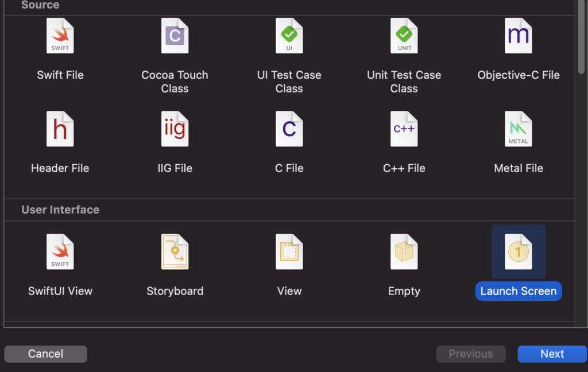The width and height of the screenshot is (588, 372).
Task: Click the 'C++ File' label
Action: (404, 168)
